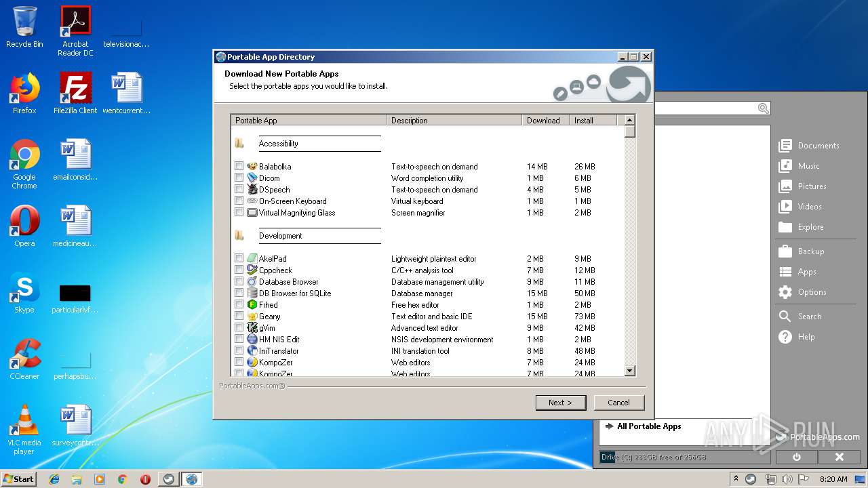
Task: Click the Frhed app icon
Action: pos(252,304)
